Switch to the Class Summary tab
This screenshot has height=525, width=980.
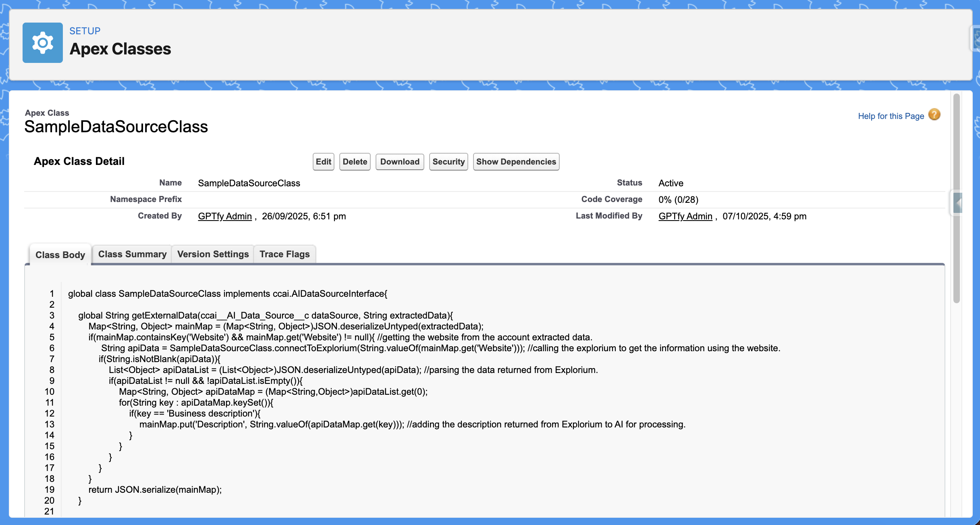click(132, 254)
